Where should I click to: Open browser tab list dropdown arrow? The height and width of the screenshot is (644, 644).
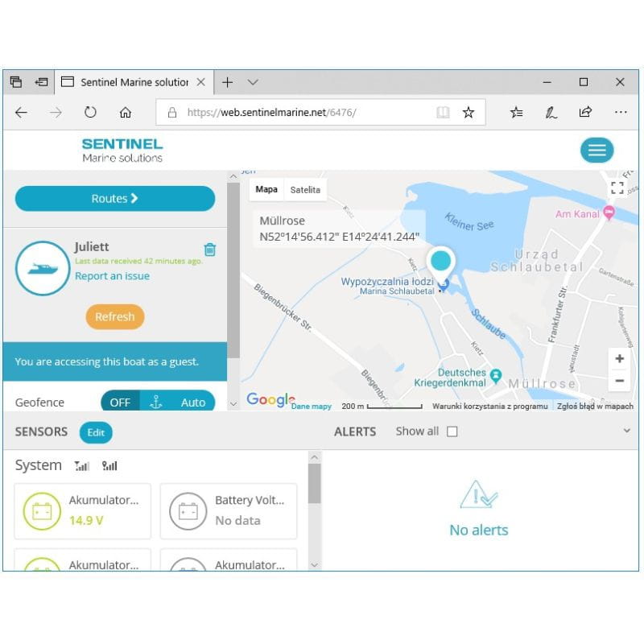[253, 82]
